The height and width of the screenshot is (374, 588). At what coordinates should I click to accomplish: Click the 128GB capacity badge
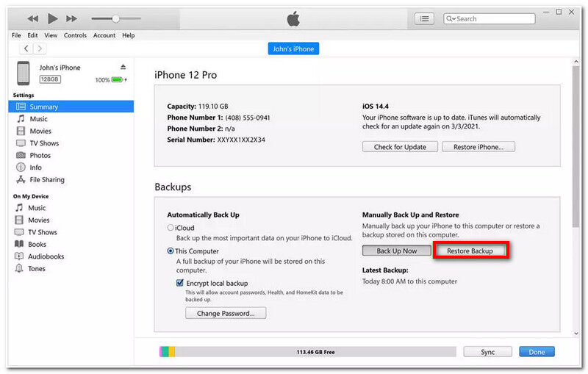point(50,79)
